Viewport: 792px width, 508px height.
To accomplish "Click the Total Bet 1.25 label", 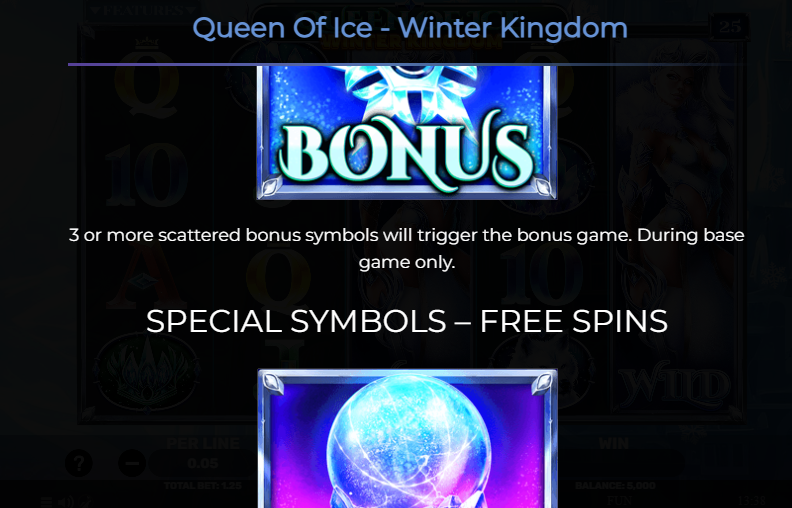I will [x=203, y=486].
